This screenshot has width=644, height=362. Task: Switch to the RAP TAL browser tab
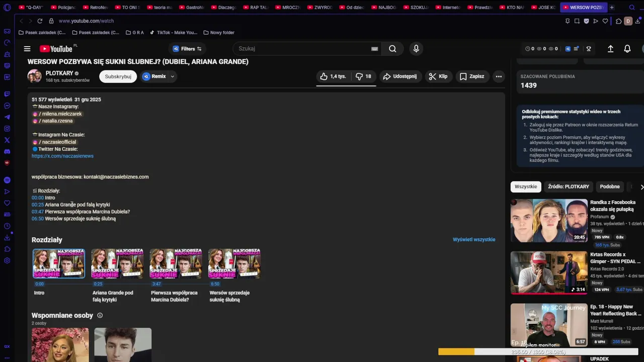tap(256, 8)
